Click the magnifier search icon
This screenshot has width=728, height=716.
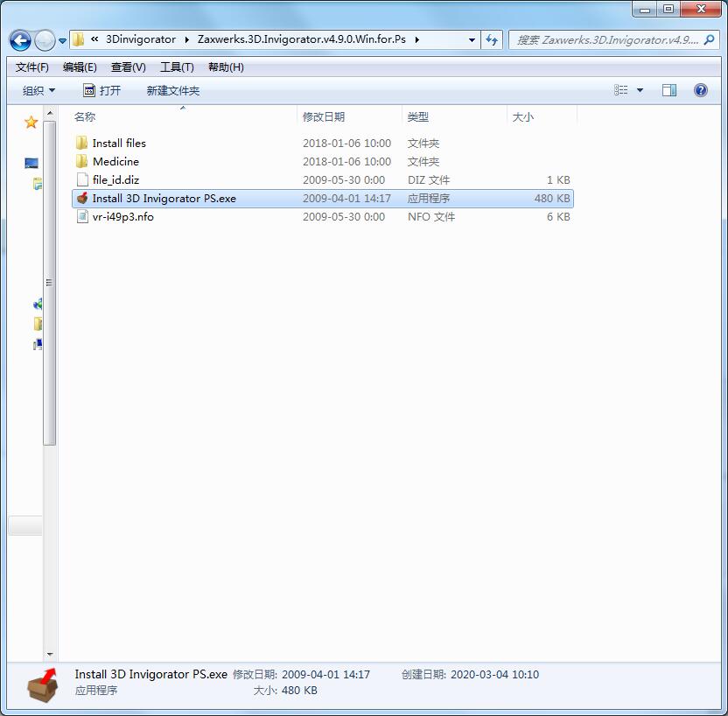(x=709, y=40)
